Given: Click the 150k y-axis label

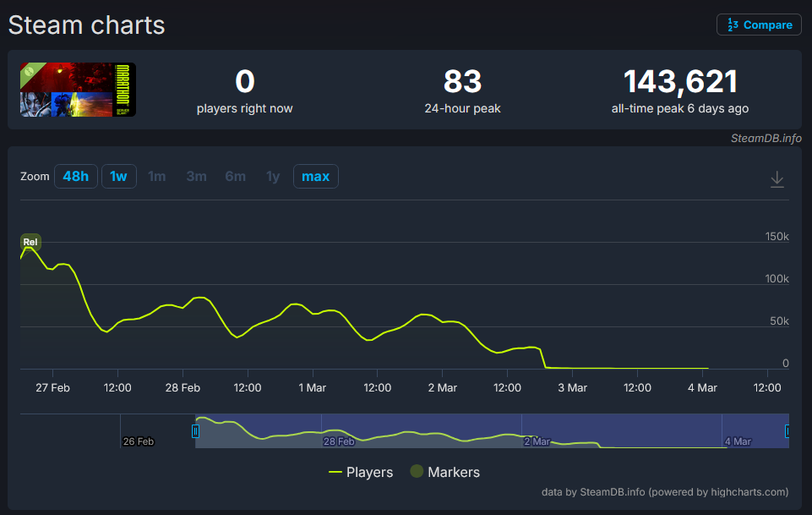Looking at the screenshot, I should (777, 236).
